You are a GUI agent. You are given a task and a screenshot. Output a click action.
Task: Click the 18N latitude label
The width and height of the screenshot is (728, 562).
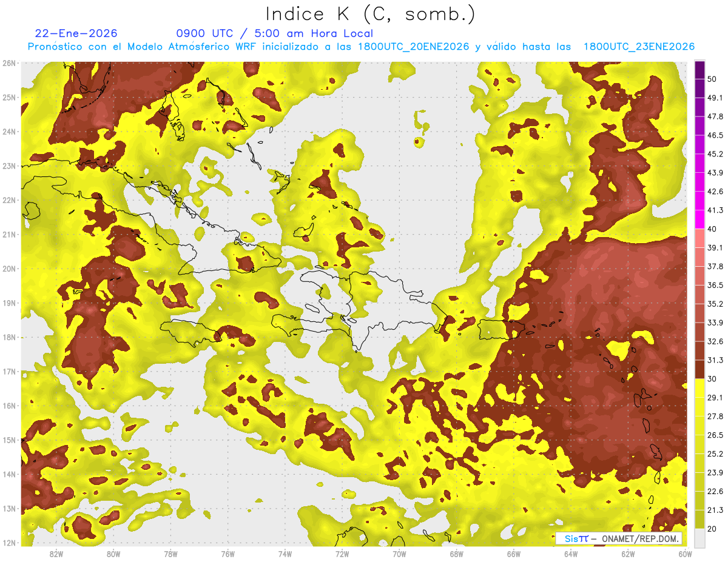8,337
